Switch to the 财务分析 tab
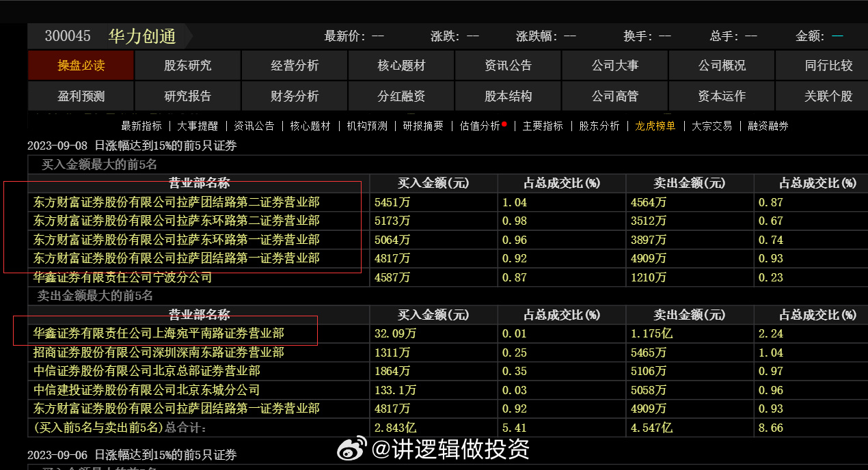Viewport: 868px width, 470px height. tap(295, 96)
